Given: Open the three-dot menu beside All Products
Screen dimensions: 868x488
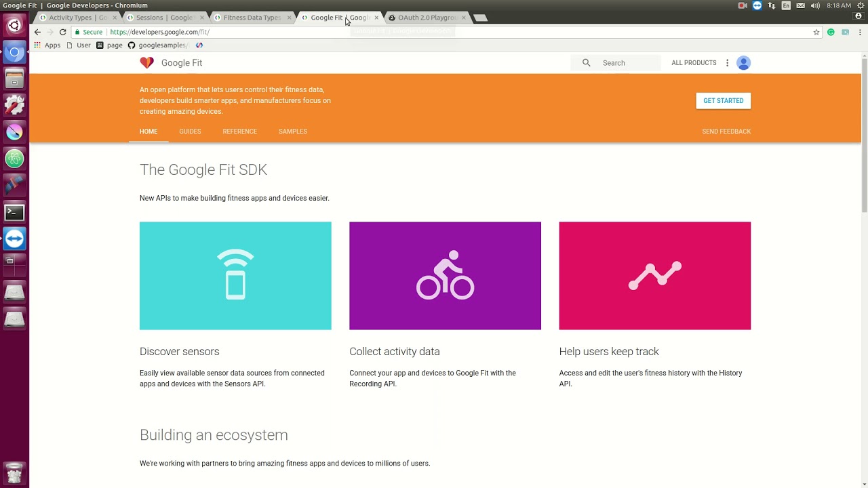Looking at the screenshot, I should coord(727,63).
